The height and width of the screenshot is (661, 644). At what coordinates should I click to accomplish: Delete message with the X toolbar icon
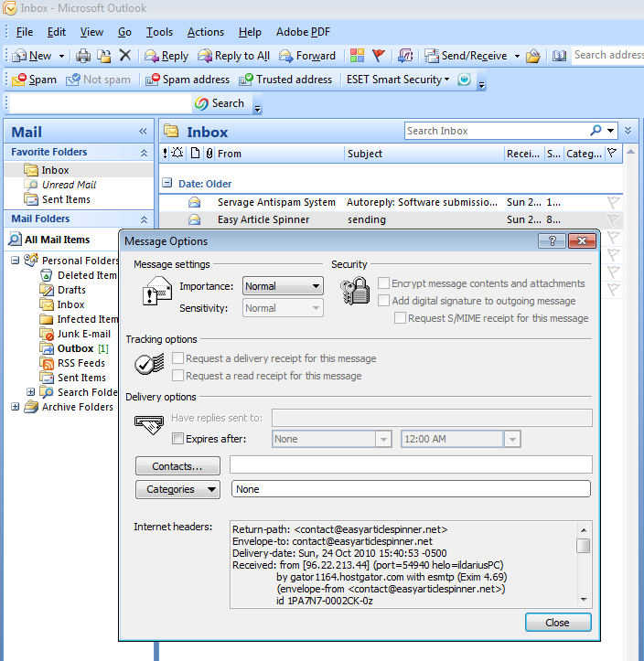pyautogui.click(x=124, y=55)
